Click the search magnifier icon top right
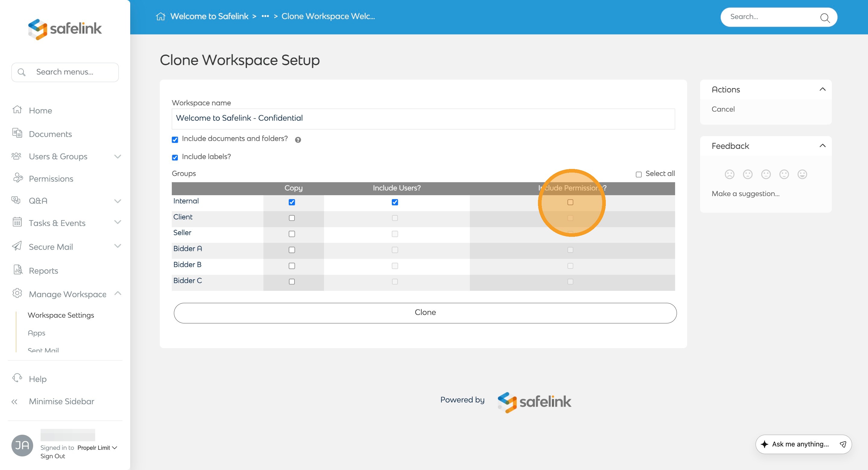 coord(825,17)
